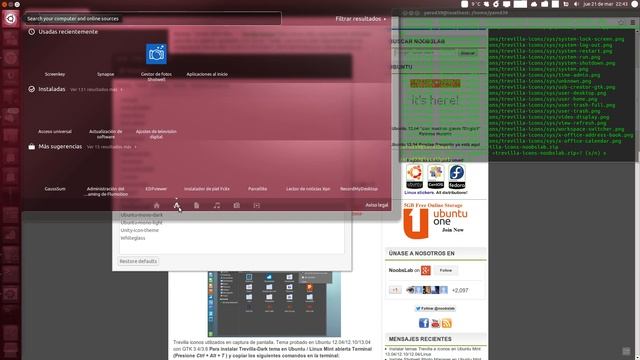Viewport: 640px width, 360px height.
Task: Click Google+ icon beside NoobsLab
Action: point(426,270)
